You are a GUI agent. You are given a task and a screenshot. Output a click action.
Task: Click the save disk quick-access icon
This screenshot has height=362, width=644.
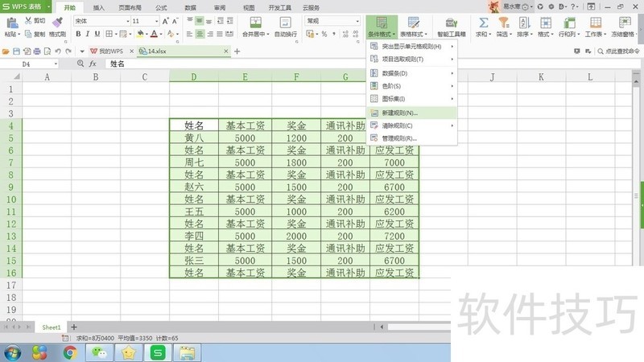point(16,51)
